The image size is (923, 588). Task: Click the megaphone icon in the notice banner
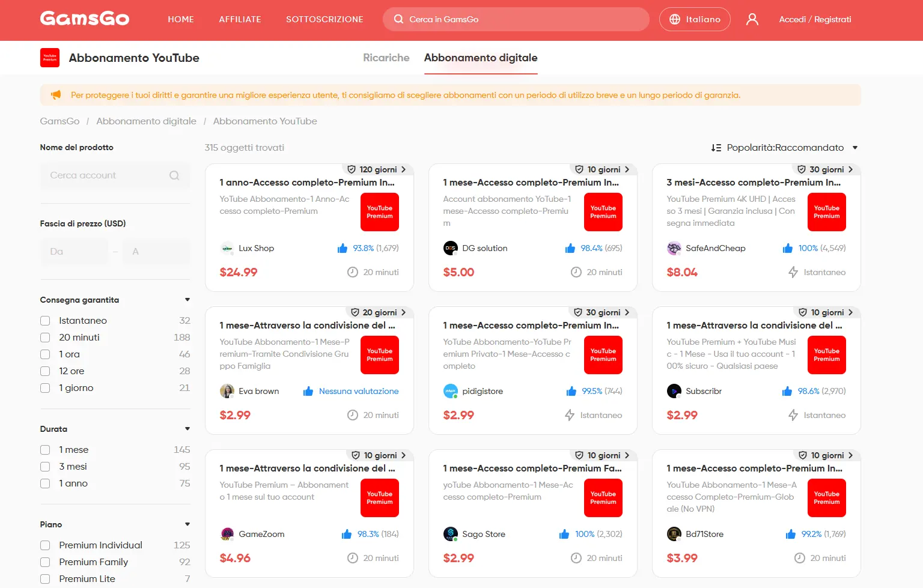(56, 95)
